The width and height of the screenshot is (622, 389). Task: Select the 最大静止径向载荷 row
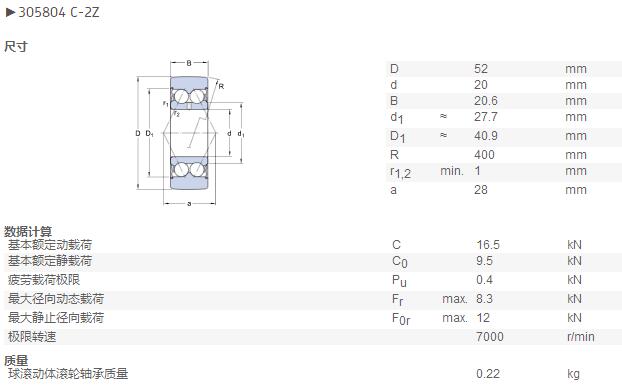pyautogui.click(x=311, y=318)
